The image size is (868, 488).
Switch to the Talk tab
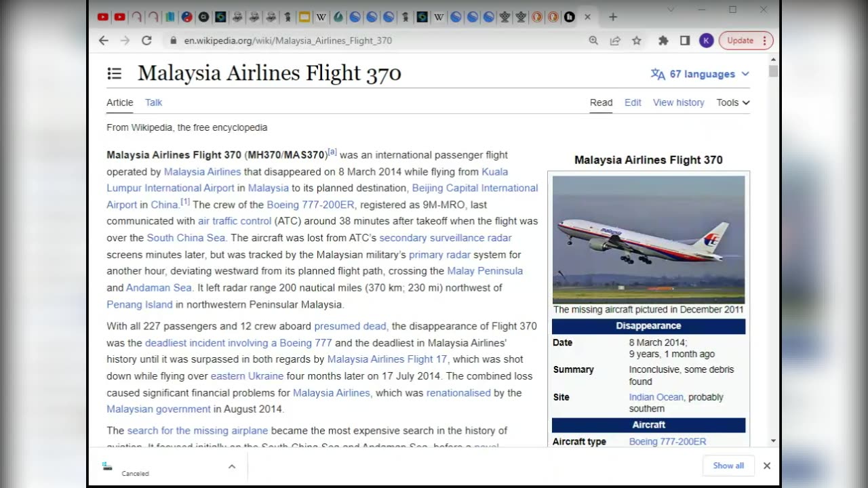click(154, 102)
